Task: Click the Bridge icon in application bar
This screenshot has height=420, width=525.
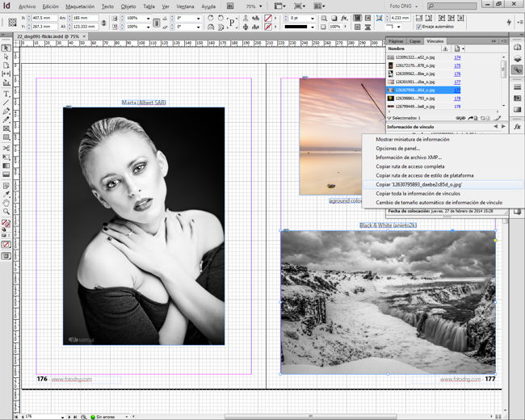Action: (230, 6)
